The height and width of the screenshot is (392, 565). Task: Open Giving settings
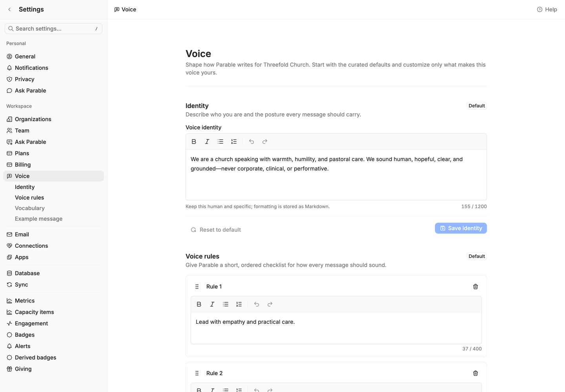[x=53, y=369]
